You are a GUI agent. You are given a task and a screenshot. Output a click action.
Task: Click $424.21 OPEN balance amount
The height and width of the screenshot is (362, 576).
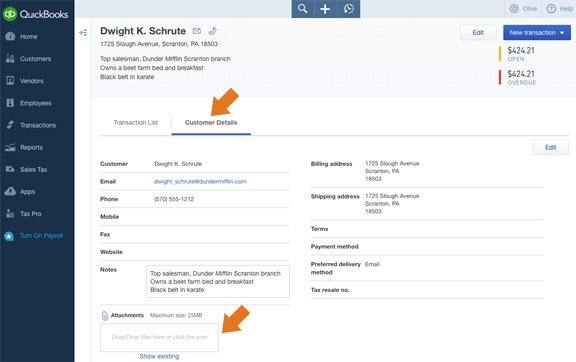tap(521, 50)
